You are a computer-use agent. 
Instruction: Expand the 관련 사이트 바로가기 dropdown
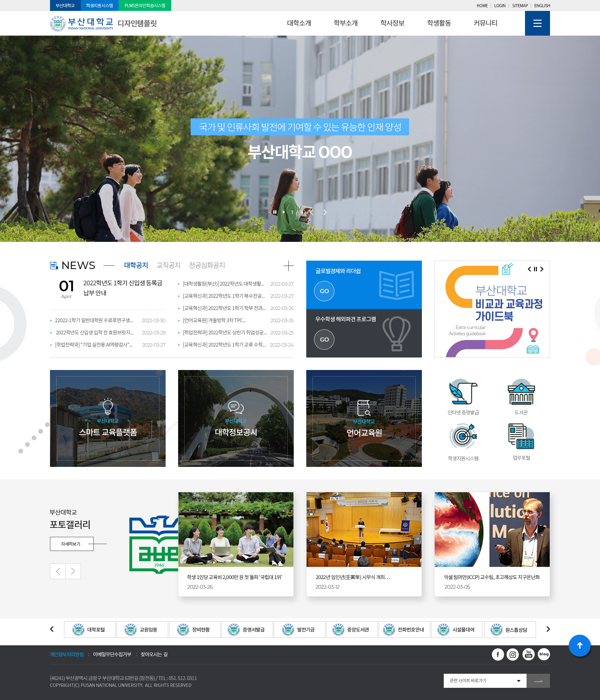[484, 681]
